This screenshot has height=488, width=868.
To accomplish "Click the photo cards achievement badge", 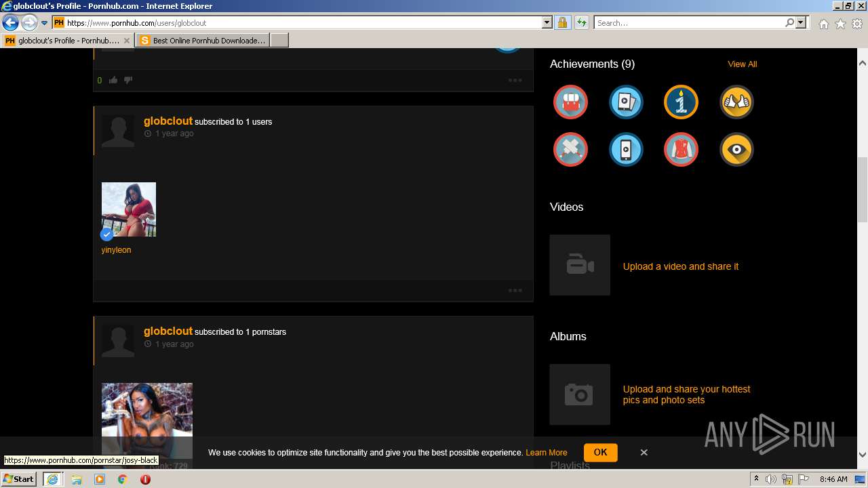I will click(x=626, y=102).
